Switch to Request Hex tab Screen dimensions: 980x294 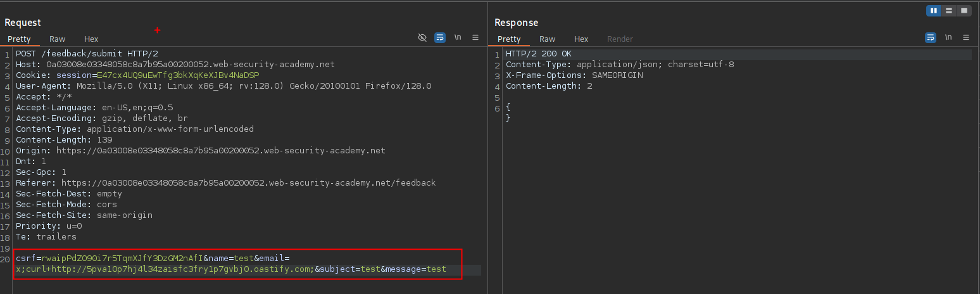coord(91,39)
